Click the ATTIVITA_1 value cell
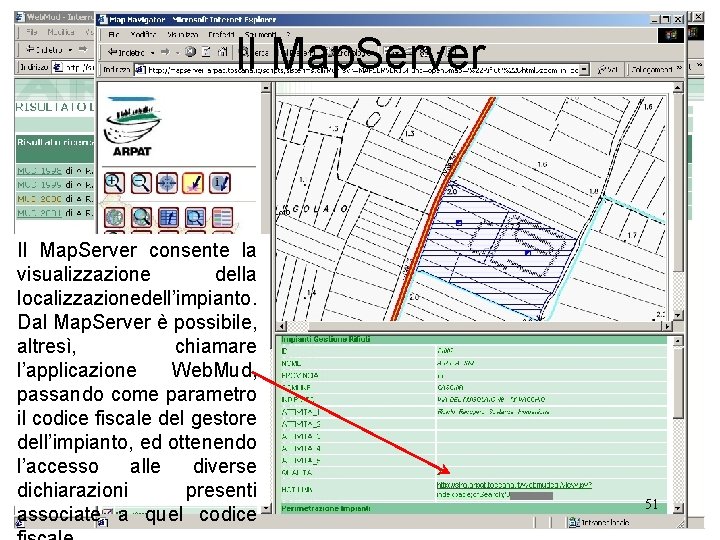This screenshot has width=720, height=540. pos(551,412)
